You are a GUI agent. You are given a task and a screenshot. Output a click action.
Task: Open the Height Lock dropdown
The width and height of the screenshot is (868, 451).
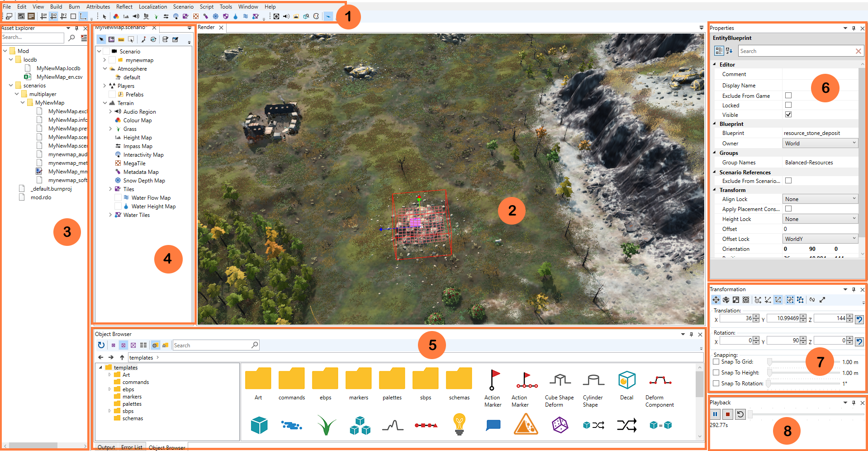tap(820, 219)
